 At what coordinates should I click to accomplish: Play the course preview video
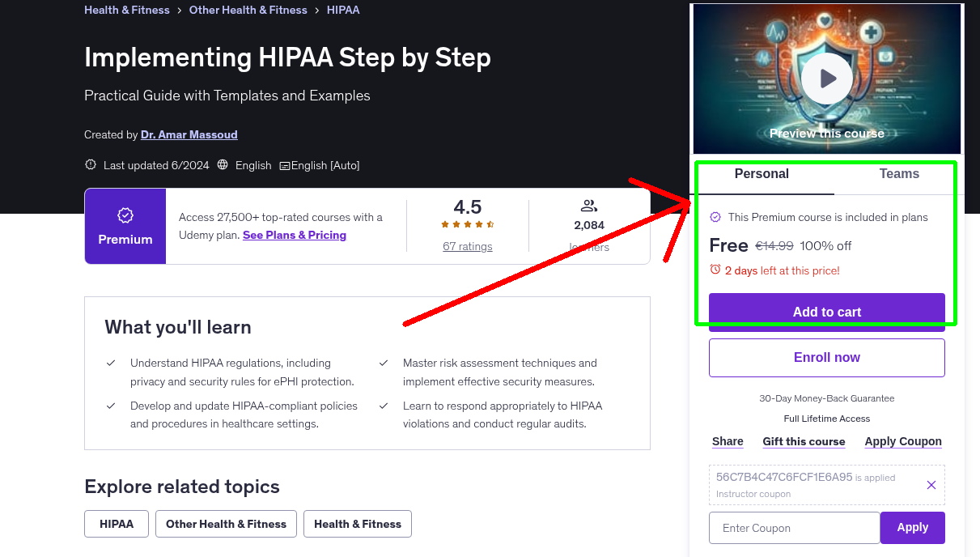coord(826,78)
